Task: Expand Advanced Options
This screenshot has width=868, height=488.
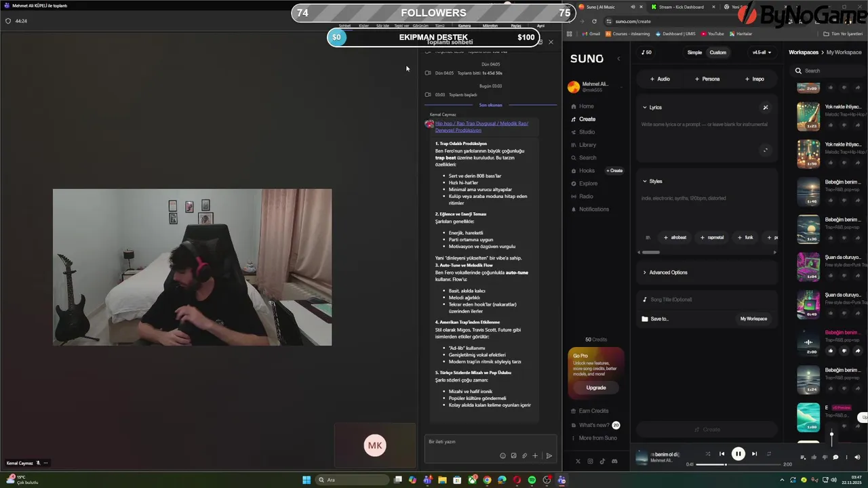Action: 665,272
